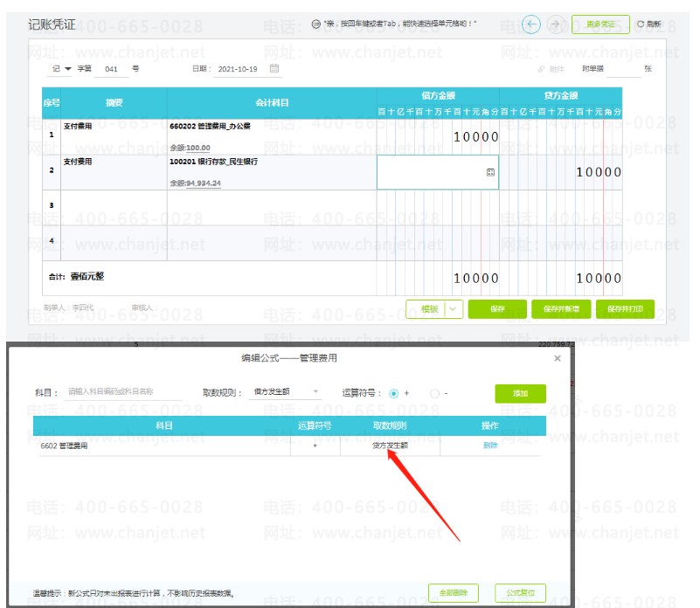Click row 1 debit amount 10000

(x=476, y=137)
